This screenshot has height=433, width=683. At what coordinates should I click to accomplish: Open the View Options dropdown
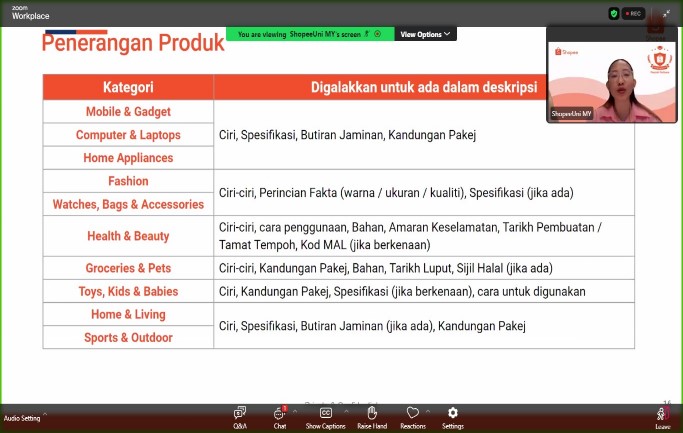(x=427, y=34)
